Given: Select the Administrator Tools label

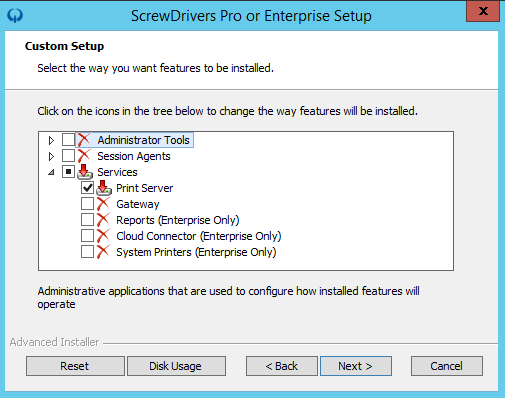Looking at the screenshot, I should [143, 140].
